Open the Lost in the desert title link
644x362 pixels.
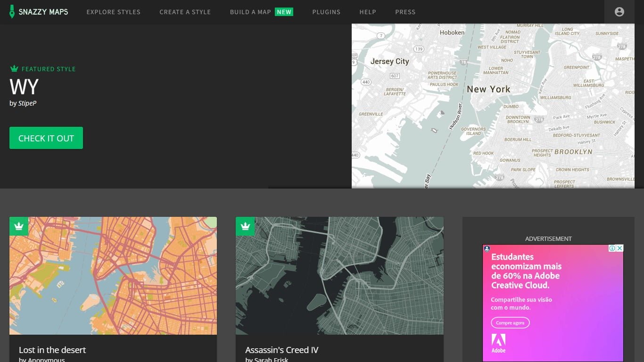(52, 350)
